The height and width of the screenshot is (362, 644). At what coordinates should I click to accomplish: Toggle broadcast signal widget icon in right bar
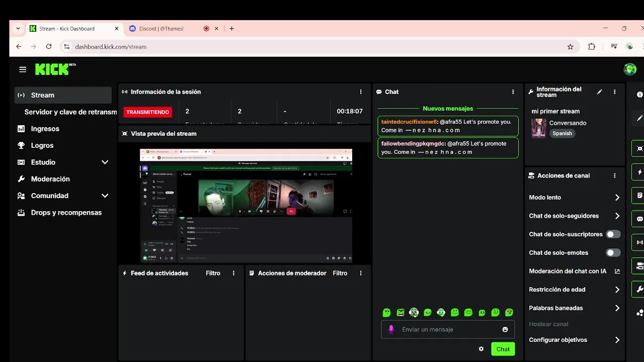[639, 242]
